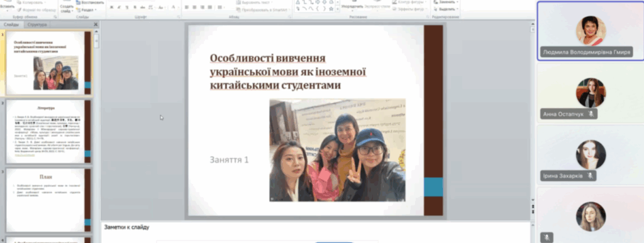Click Людмила Володимирівна Гмиря participant tile
644x243 pixels.
(x=590, y=31)
